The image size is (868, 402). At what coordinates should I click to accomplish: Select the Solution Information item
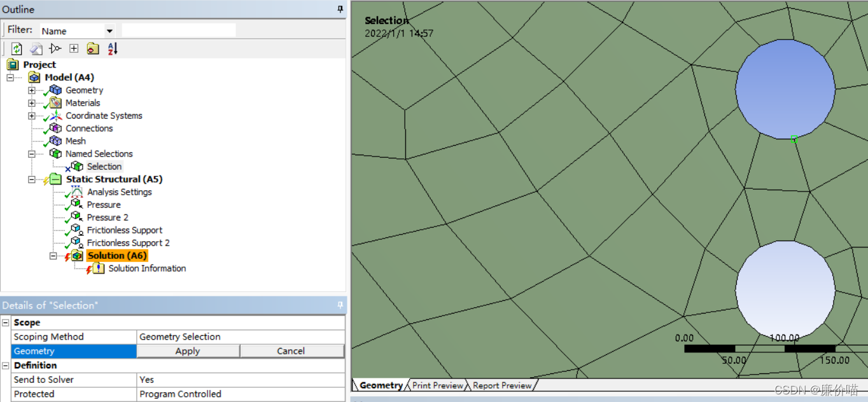click(x=147, y=268)
